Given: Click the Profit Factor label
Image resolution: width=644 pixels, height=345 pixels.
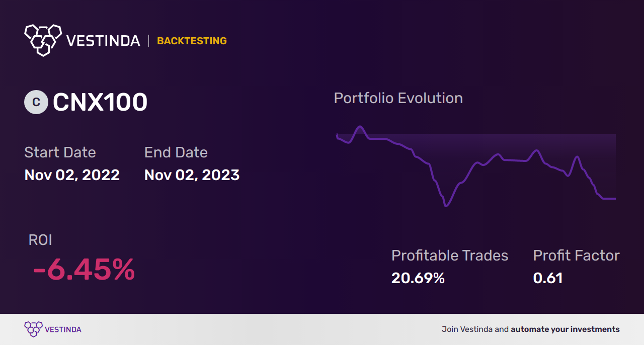Looking at the screenshot, I should click(576, 255).
